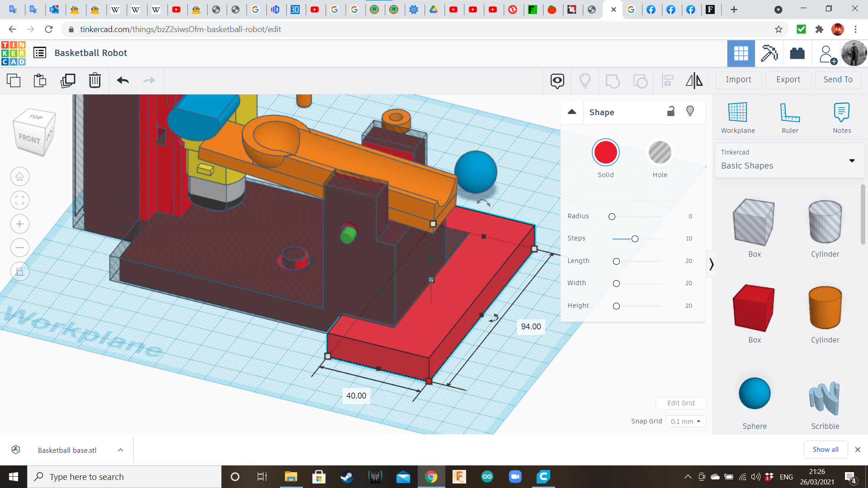This screenshot has height=488, width=868.
Task: Click the Home view icon
Action: click(x=19, y=176)
